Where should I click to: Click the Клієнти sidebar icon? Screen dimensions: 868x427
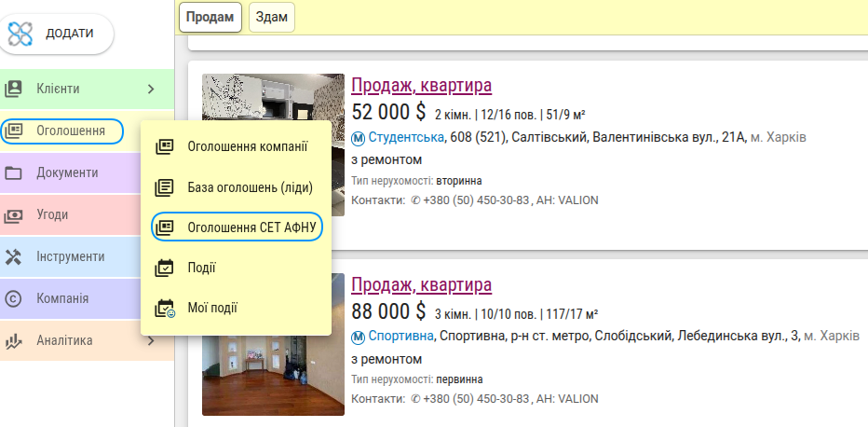[x=14, y=90]
